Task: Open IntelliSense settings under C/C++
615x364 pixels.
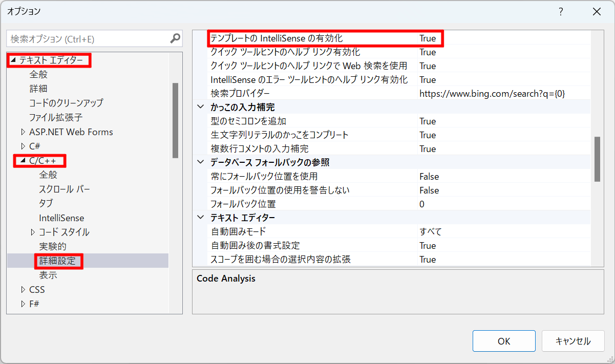Action: (x=61, y=218)
